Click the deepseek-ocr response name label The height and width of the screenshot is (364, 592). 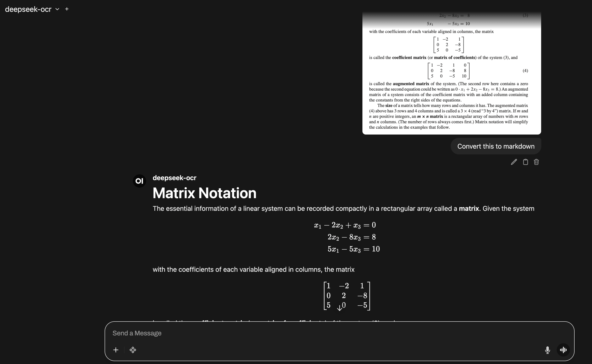click(x=174, y=178)
